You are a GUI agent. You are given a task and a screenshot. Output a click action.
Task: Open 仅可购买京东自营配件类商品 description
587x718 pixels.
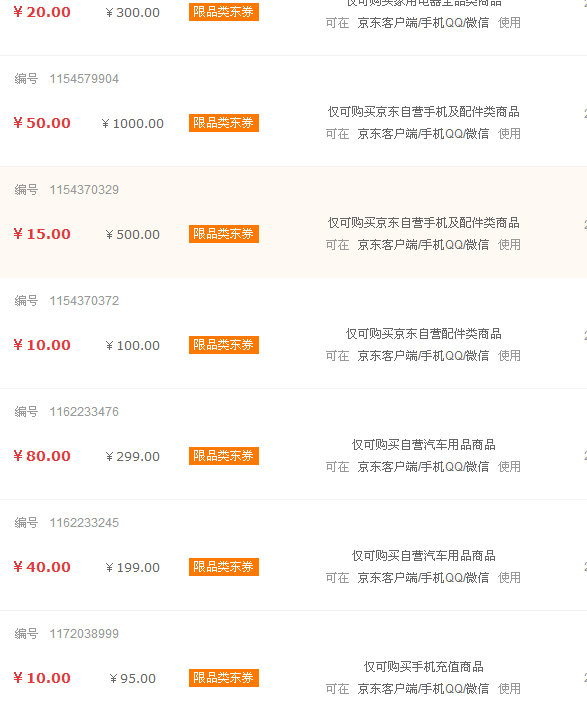tap(424, 334)
